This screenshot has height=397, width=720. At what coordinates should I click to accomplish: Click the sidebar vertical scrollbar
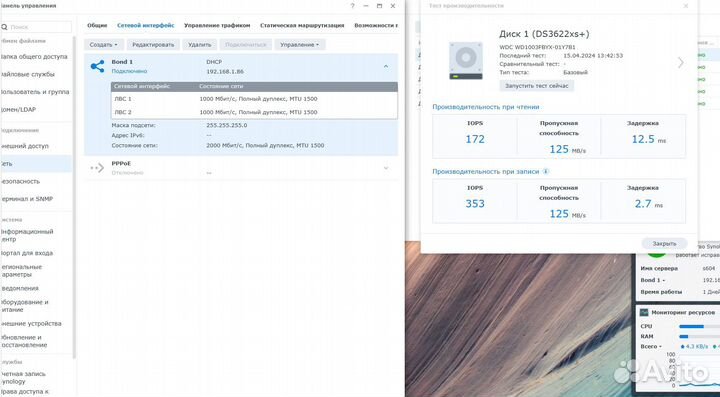tap(74, 197)
